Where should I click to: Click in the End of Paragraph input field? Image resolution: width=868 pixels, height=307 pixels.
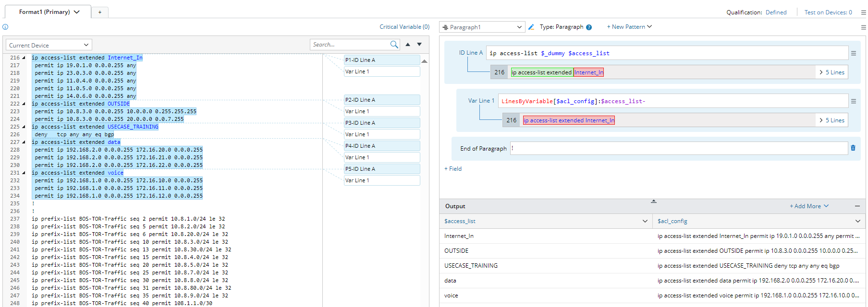point(678,148)
